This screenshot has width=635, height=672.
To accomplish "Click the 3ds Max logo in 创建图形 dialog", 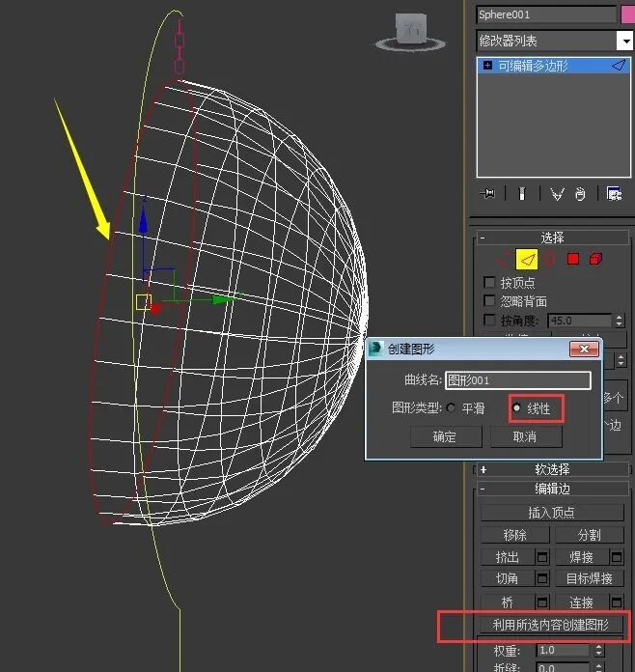I will point(375,349).
